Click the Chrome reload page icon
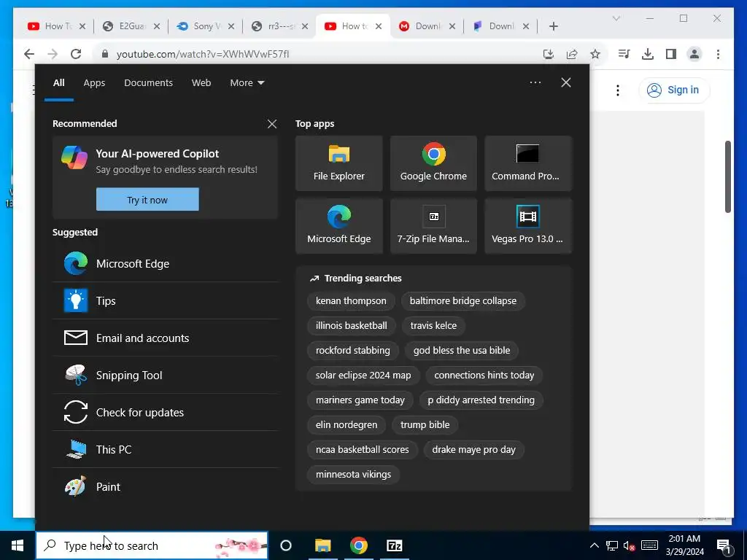This screenshot has width=747, height=560. 76,54
